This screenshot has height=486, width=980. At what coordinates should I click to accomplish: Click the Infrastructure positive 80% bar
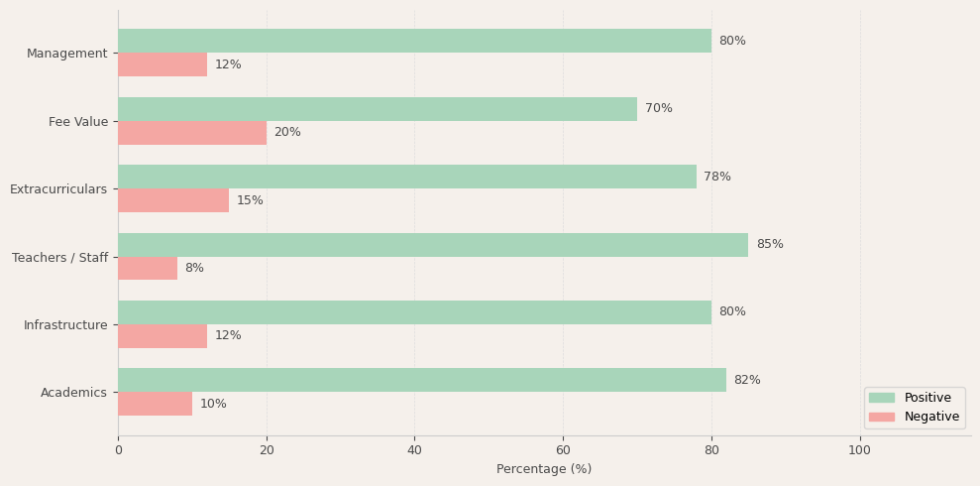coord(414,312)
